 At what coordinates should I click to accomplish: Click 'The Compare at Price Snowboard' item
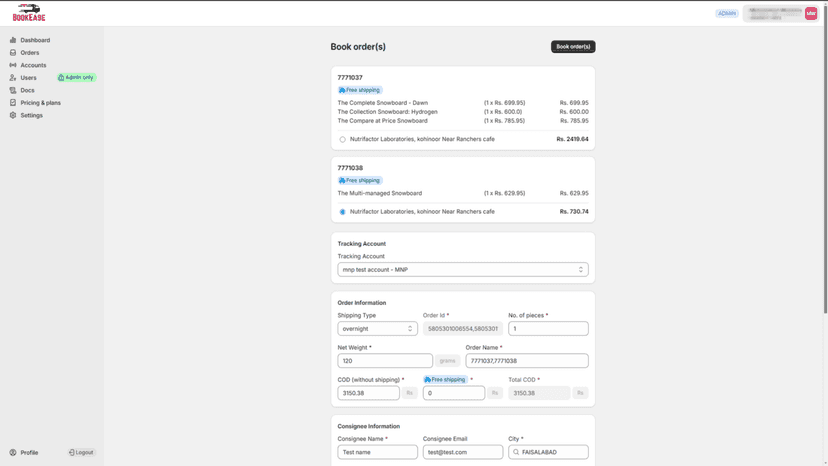(382, 121)
